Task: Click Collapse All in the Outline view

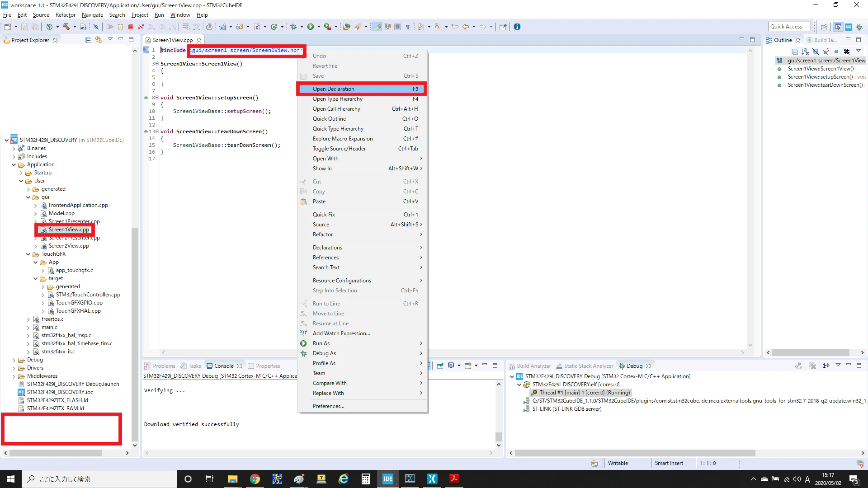Action: [795, 52]
